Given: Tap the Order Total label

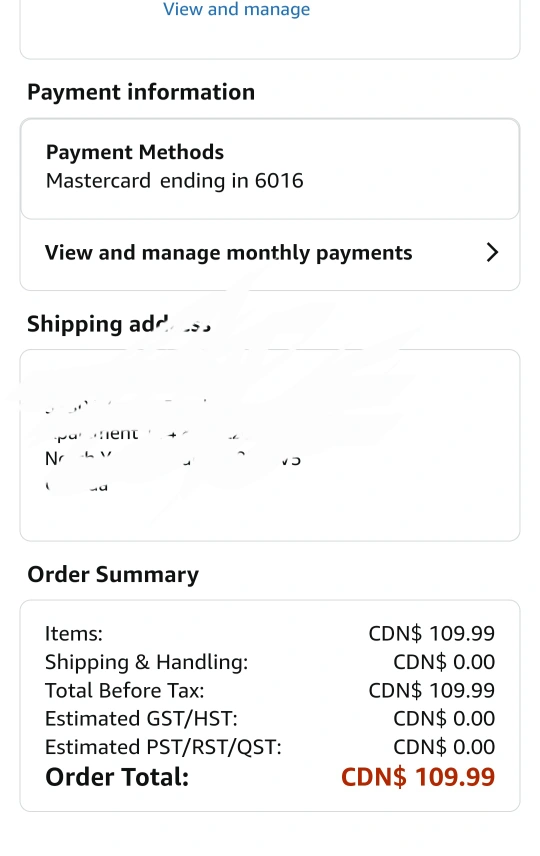Looking at the screenshot, I should pos(117,777).
